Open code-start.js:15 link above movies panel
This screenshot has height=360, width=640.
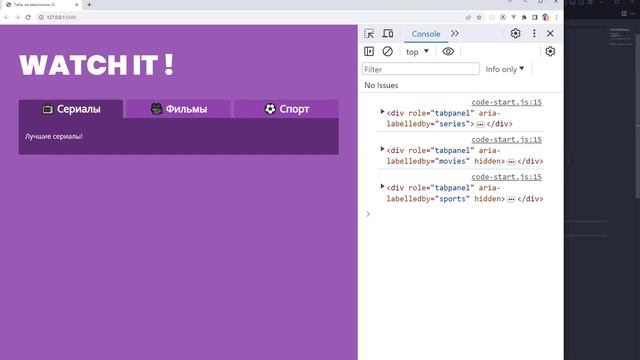point(507,140)
